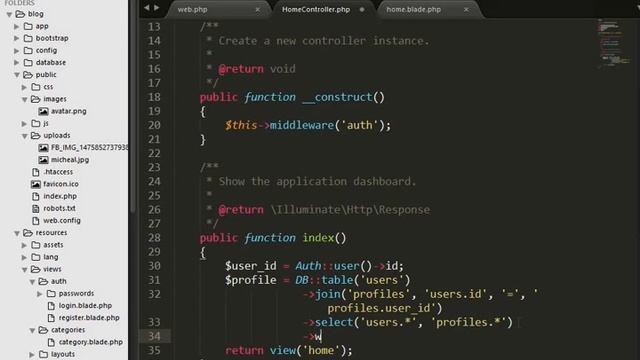Expand the css folder arrow

tap(24, 87)
